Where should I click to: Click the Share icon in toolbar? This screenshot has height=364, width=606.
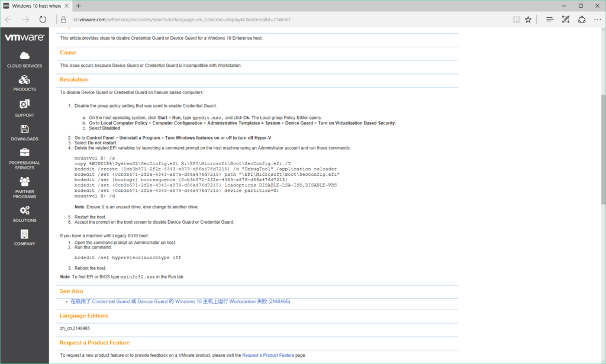582,20
